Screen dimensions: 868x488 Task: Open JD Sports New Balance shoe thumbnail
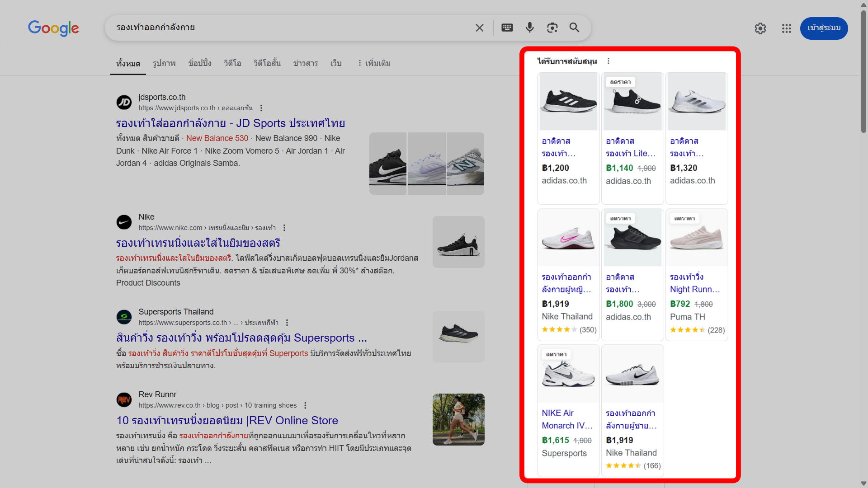(x=465, y=164)
